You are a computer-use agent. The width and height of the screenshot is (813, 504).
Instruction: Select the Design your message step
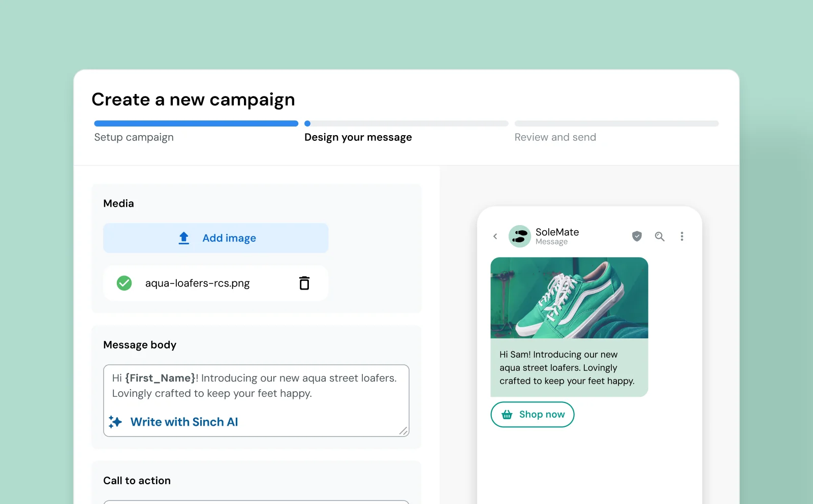(358, 137)
